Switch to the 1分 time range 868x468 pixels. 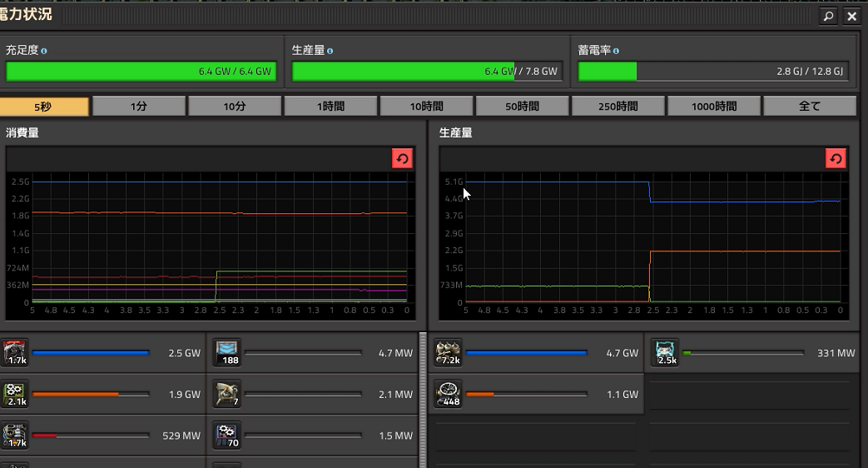(x=139, y=107)
